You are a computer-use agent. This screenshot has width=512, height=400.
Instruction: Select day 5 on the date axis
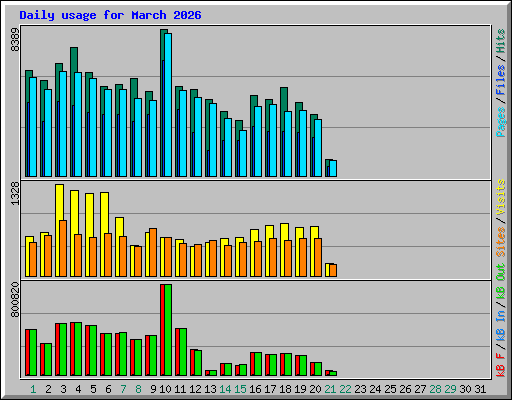tap(93, 389)
